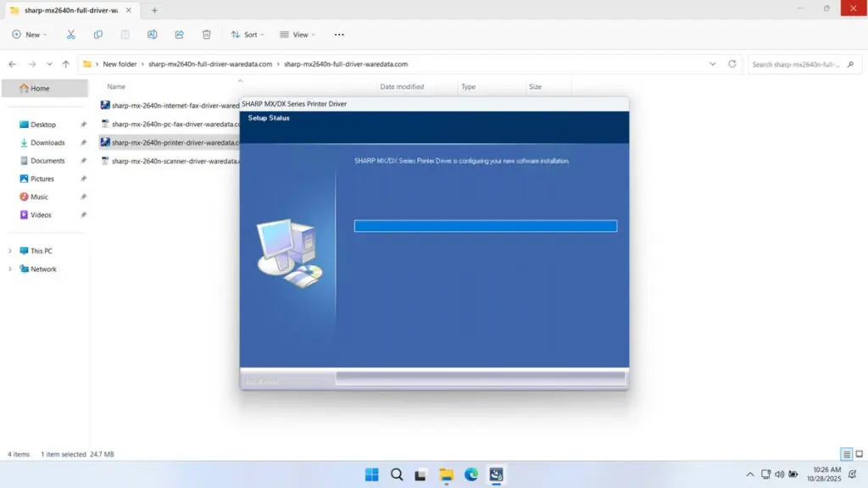See more options via the ellipsis menu

click(338, 34)
